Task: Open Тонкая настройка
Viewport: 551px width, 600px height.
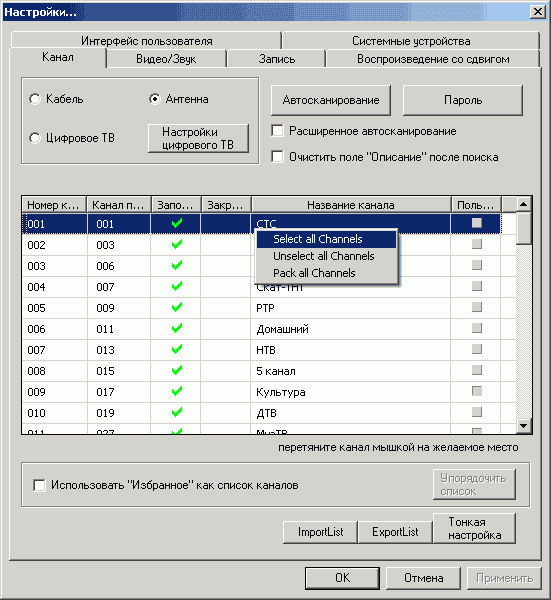Action: click(x=474, y=528)
